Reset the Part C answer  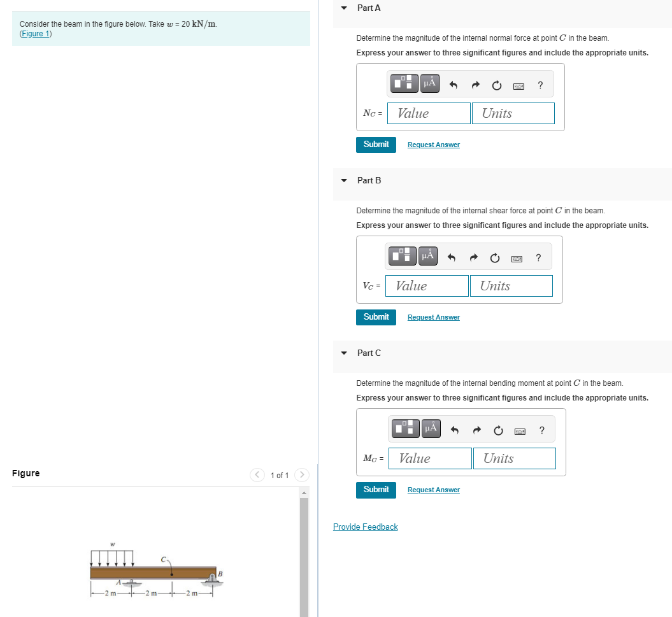click(499, 430)
